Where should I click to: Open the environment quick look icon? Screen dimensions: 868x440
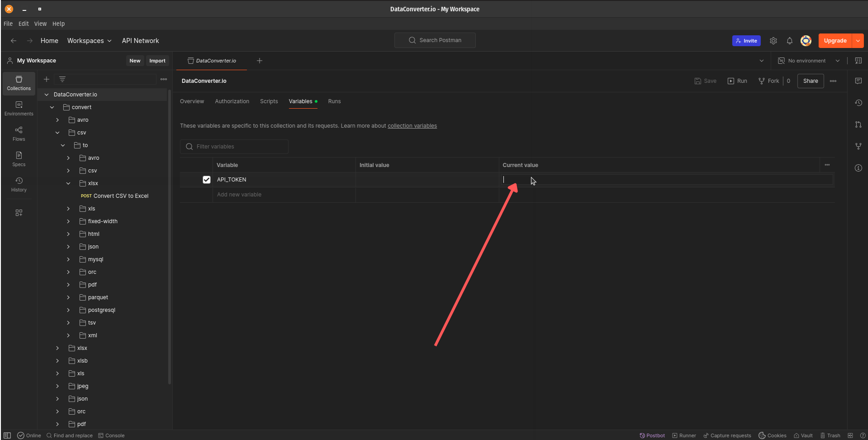pyautogui.click(x=858, y=61)
